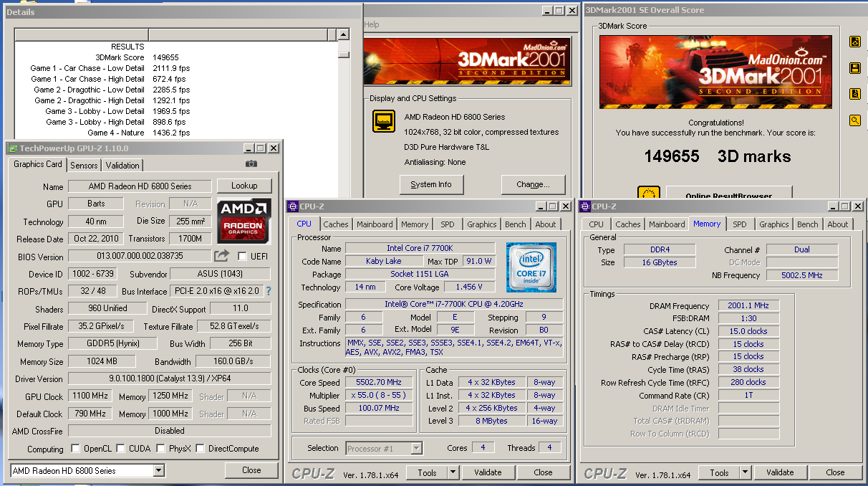Click the yellow magnifying glass icon

(854, 120)
